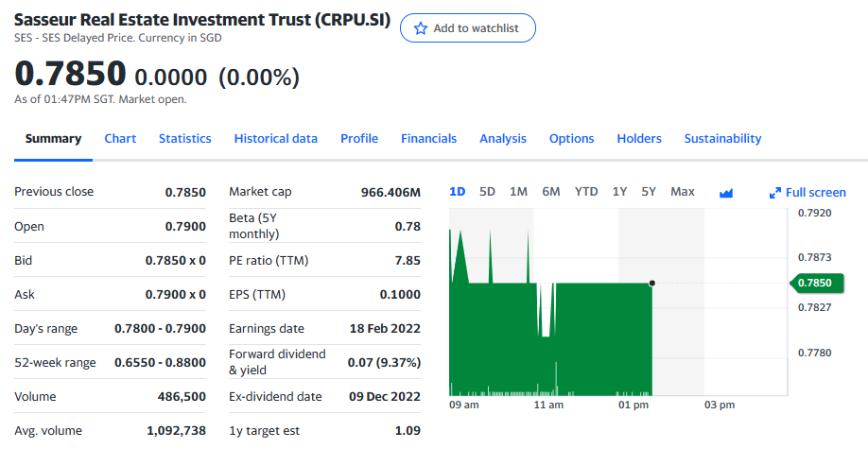Select the 1M chart range

point(518,192)
